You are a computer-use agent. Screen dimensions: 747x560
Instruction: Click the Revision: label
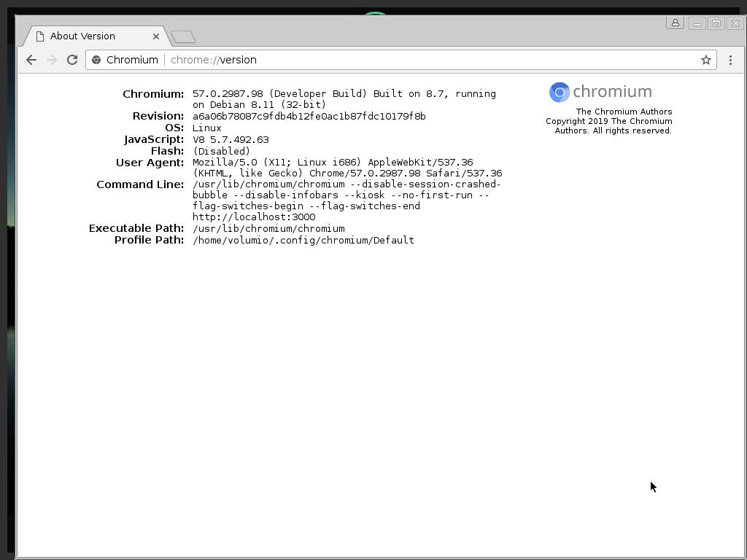[x=158, y=116]
